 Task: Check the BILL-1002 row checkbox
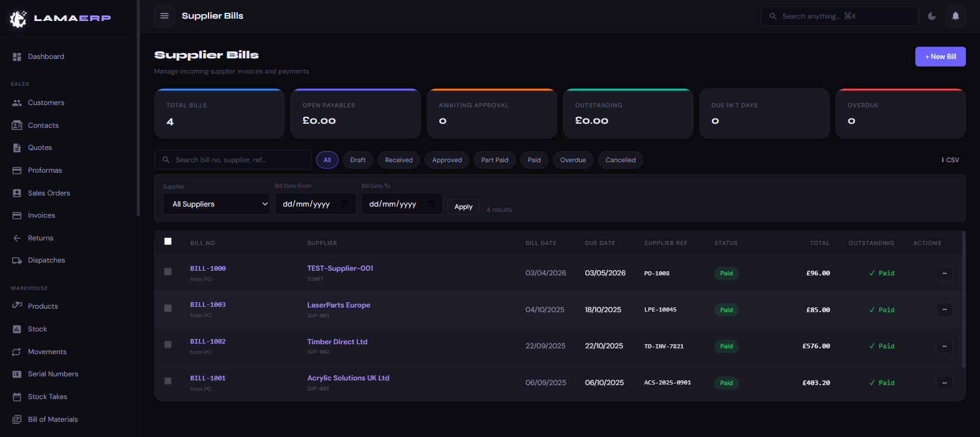click(x=168, y=345)
